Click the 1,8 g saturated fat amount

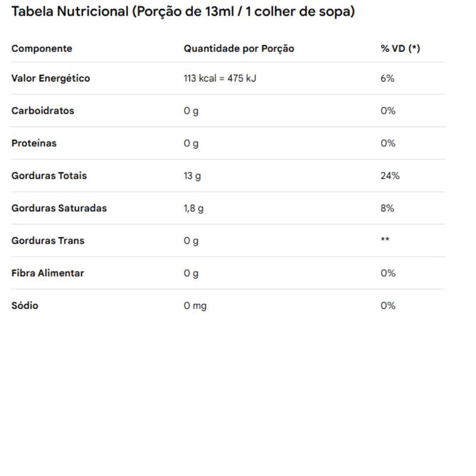click(x=193, y=209)
